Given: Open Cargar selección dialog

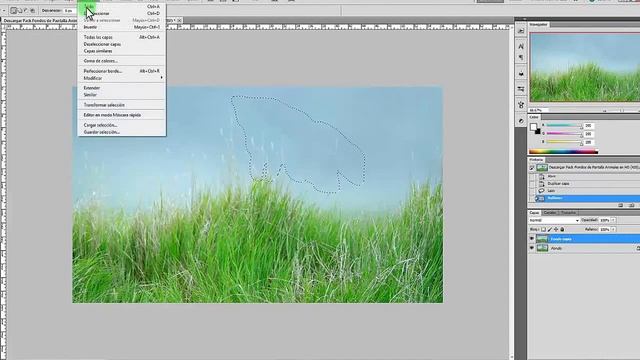Looking at the screenshot, I should point(122,125).
